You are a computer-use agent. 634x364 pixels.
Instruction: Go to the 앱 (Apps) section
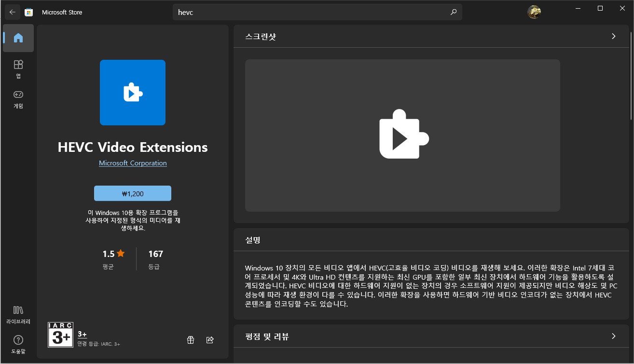point(18,69)
